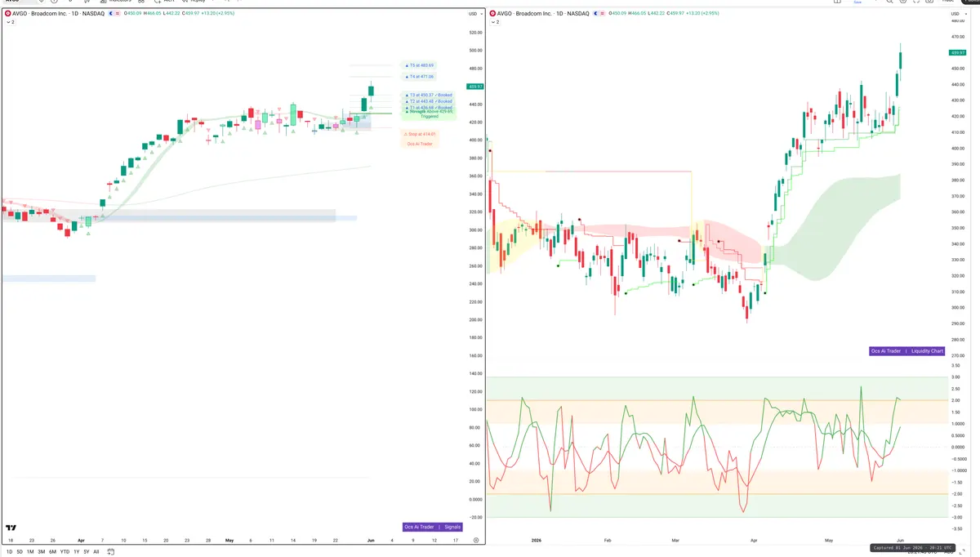Select the All time range

96,552
